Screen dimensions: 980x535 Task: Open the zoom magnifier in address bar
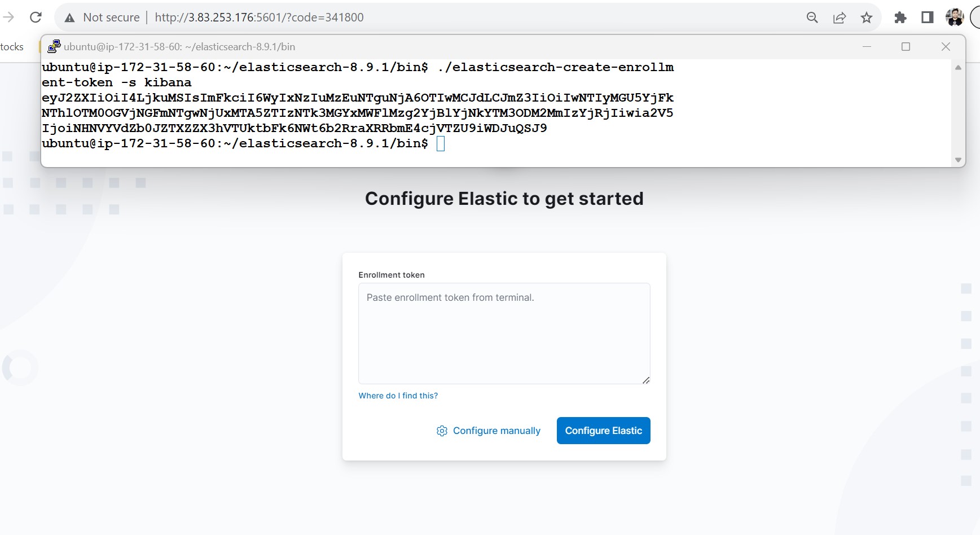(x=812, y=17)
